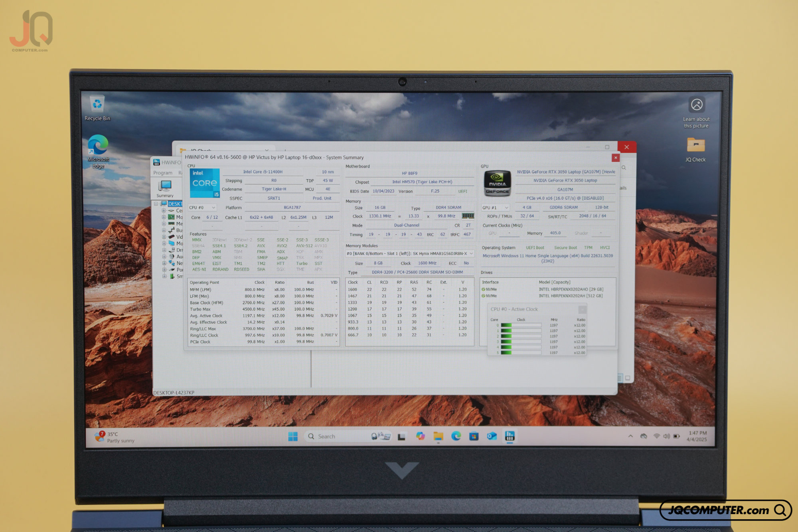798x532 pixels.
Task: Expand the Video Adapter tree node
Action: pos(164,237)
